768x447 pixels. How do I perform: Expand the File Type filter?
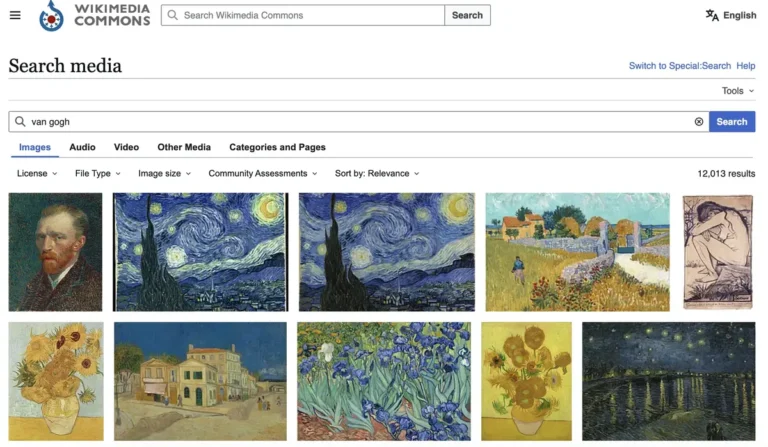click(97, 173)
